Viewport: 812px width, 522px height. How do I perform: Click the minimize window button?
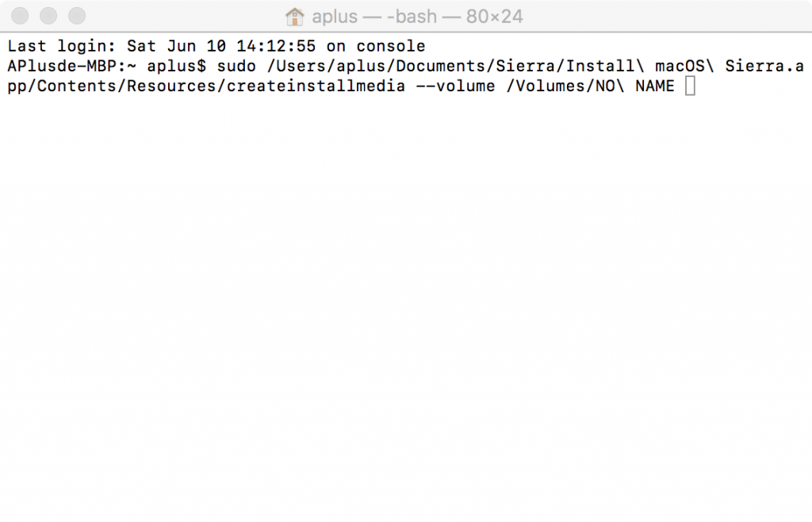tap(48, 16)
